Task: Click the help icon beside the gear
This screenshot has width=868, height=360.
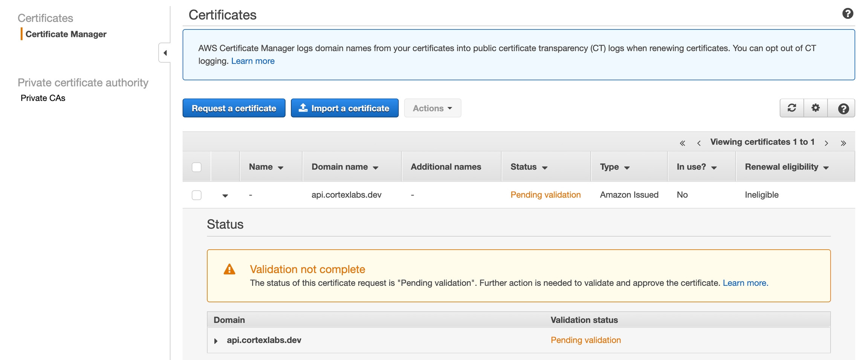Action: [843, 108]
